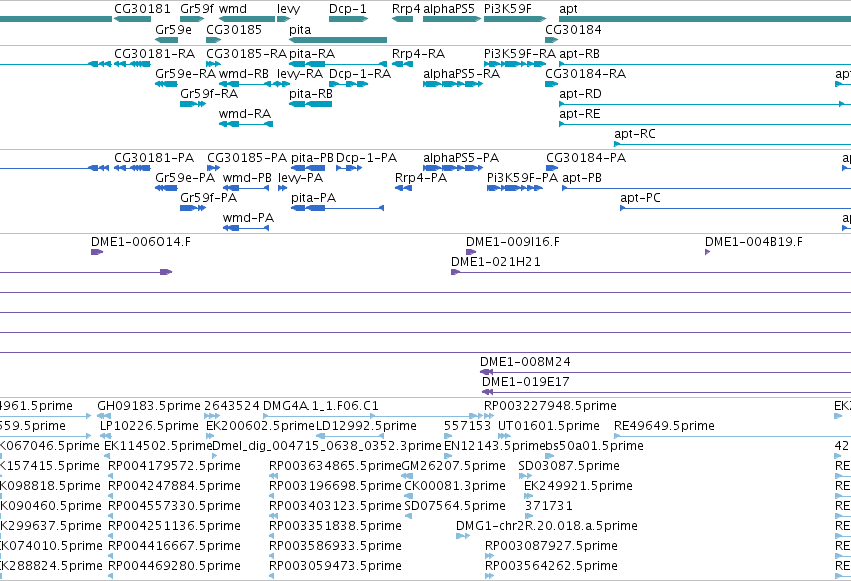Viewport: 851px width, 581px height.
Task: Click protein CG30184-PA
Action: (x=586, y=158)
